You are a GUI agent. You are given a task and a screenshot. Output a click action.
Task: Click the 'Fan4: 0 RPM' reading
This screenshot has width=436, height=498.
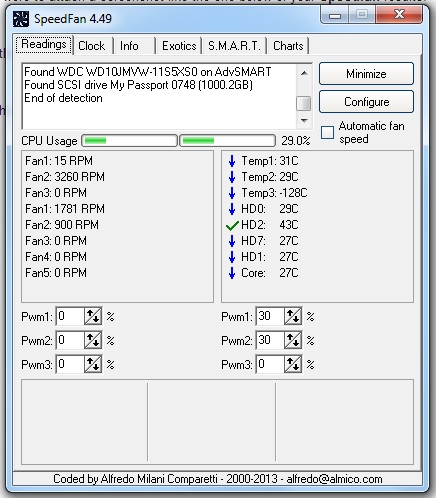pyautogui.click(x=56, y=257)
